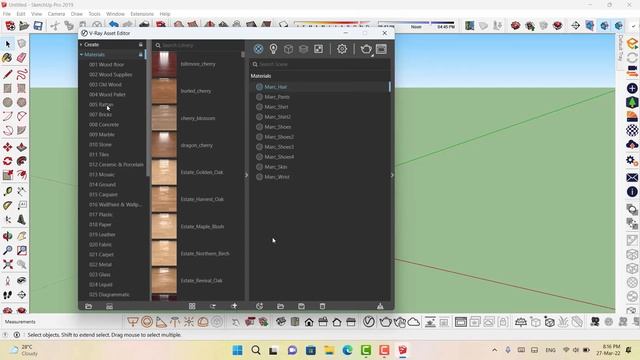Viewport: 640px width, 360px height.
Task: Select the Line pencil tool
Action: [7, 74]
